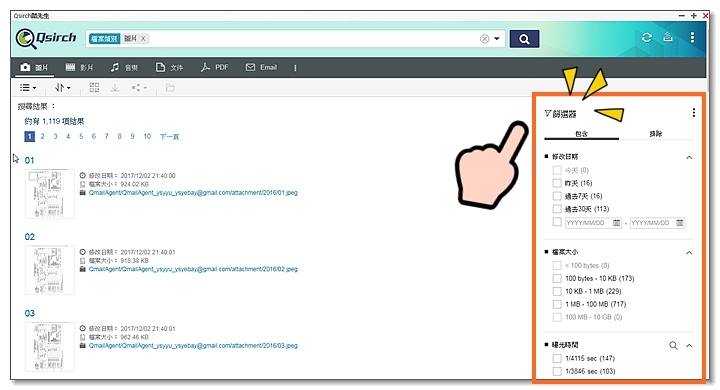This screenshot has width=720, height=390.
Task: Click the thumbnail of result 03
Action: click(50, 347)
